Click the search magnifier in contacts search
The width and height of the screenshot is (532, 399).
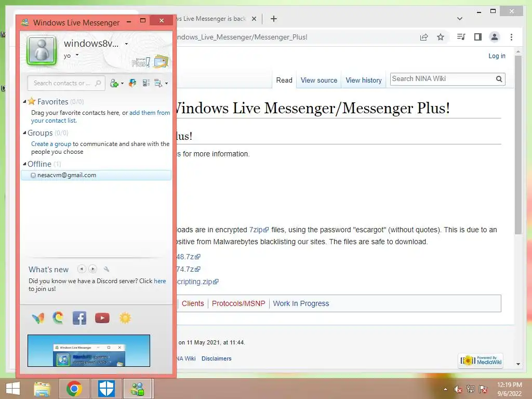(98, 83)
